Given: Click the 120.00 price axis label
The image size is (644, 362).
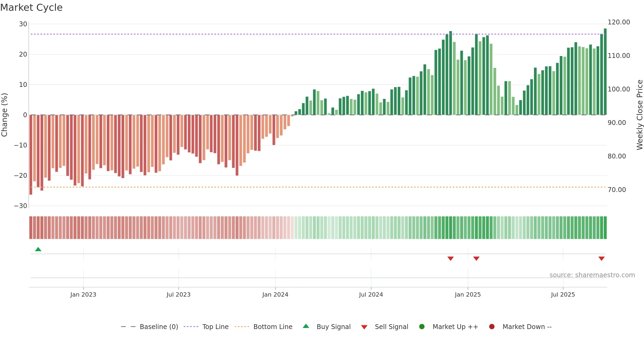Looking at the screenshot, I should (x=619, y=22).
